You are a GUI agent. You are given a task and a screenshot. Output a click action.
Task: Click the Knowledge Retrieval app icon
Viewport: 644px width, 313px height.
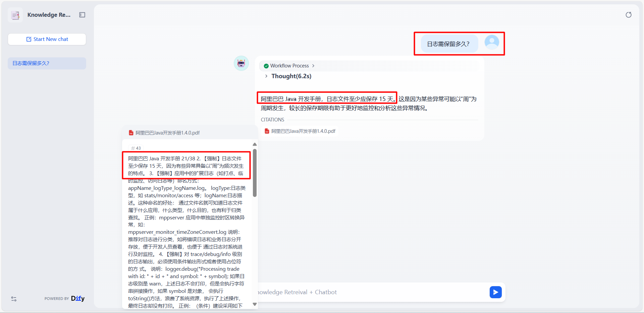pyautogui.click(x=15, y=15)
